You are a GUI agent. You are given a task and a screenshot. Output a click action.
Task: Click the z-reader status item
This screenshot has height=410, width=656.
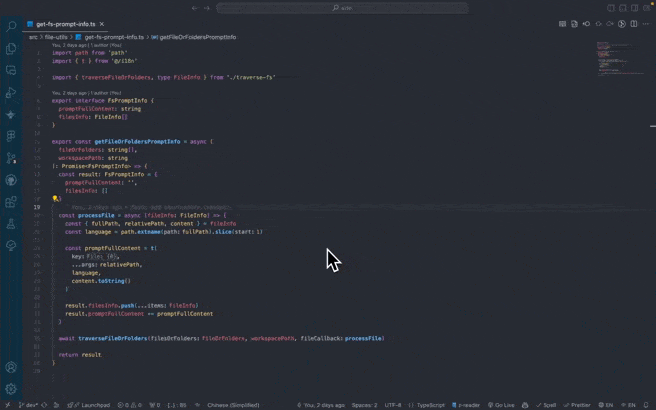[x=466, y=405]
